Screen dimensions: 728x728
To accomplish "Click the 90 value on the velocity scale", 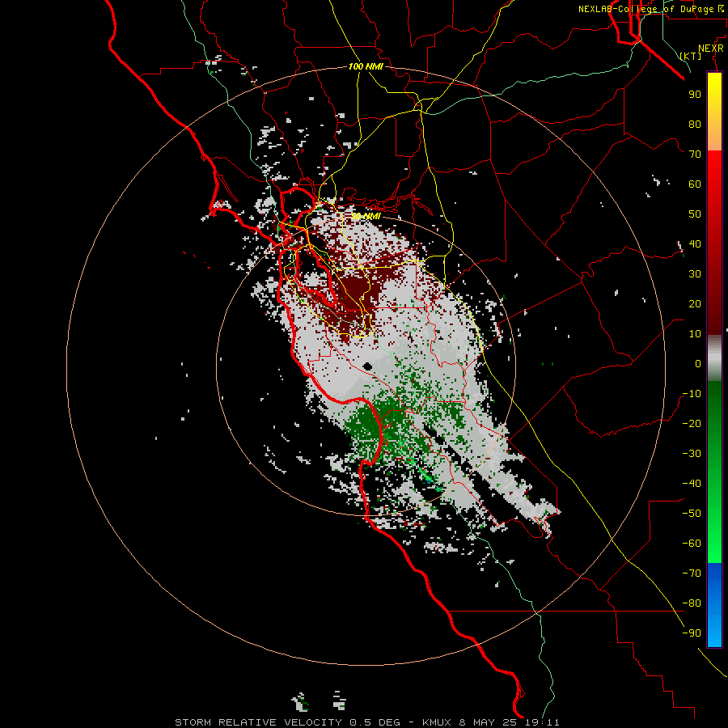I will [x=695, y=95].
